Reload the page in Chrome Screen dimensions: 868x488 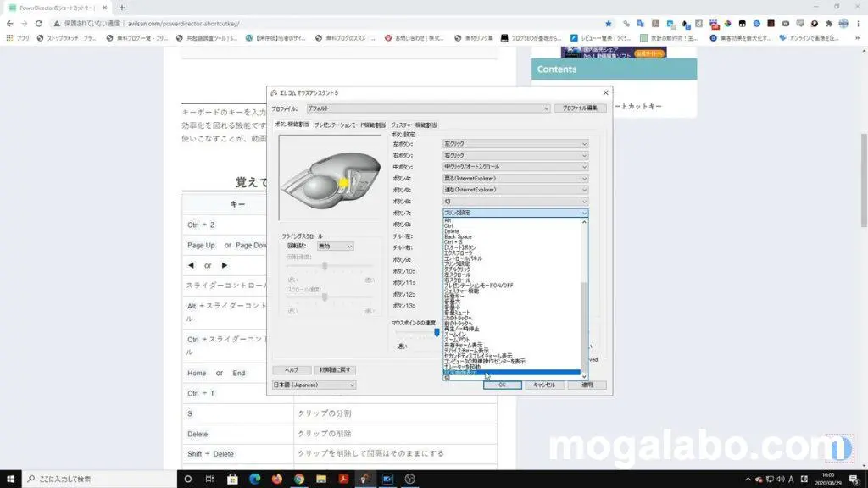click(39, 23)
